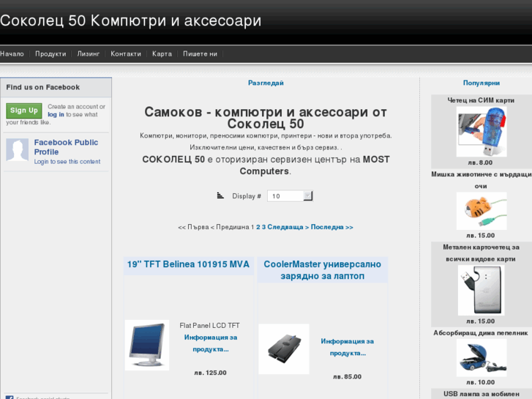Click the Разгледай heading link
Screen dimensions: 532x399
pyautogui.click(x=266, y=83)
